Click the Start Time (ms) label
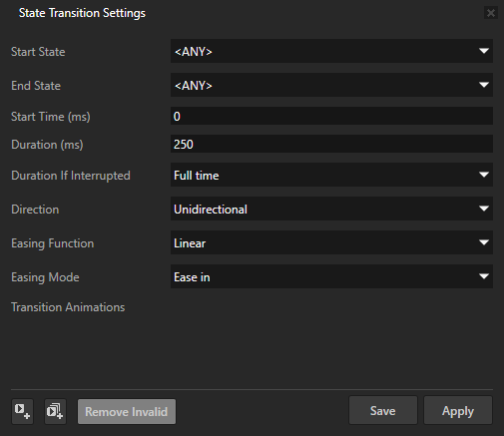The height and width of the screenshot is (436, 504). pyautogui.click(x=51, y=117)
